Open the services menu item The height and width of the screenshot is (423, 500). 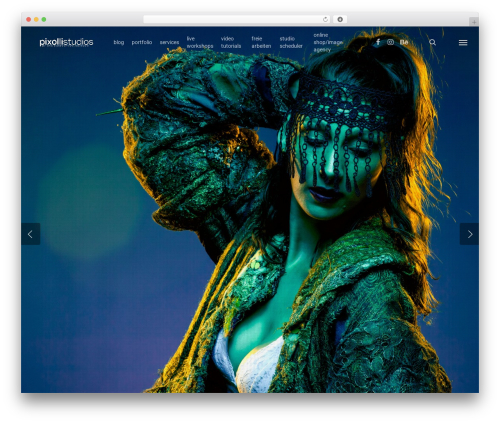[x=169, y=42]
